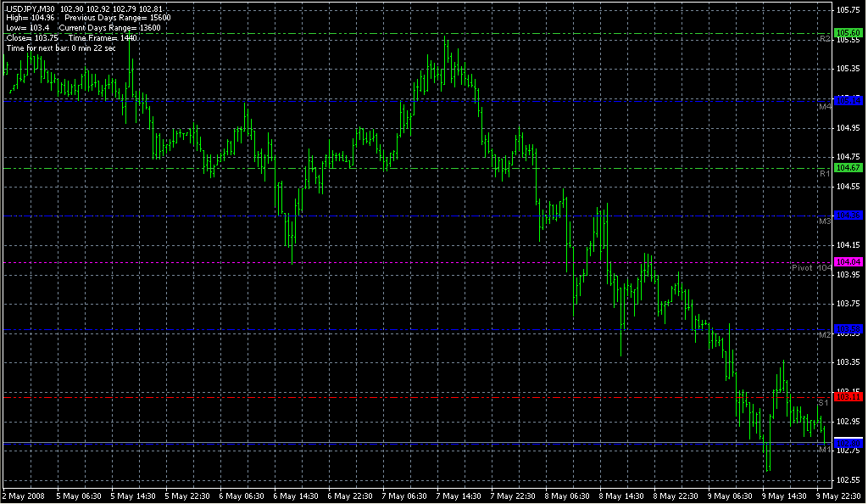This screenshot has width=868, height=504.
Task: Click the green 104.67 R1 price tag
Action: click(x=849, y=168)
